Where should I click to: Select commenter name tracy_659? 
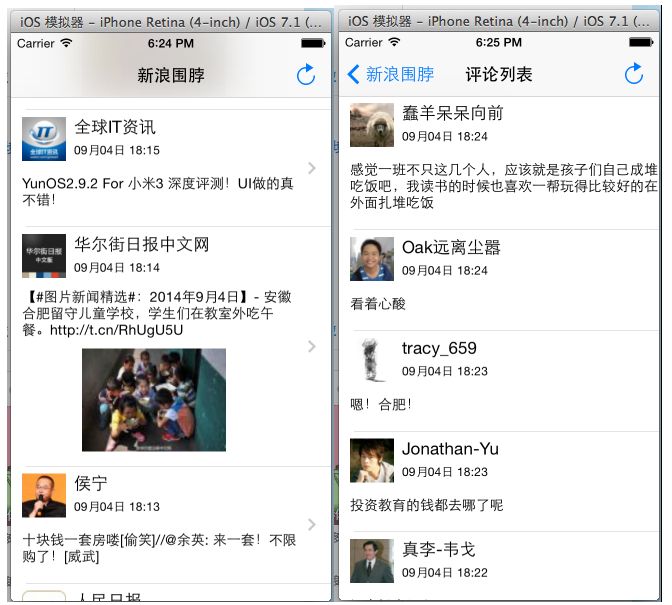point(439,348)
